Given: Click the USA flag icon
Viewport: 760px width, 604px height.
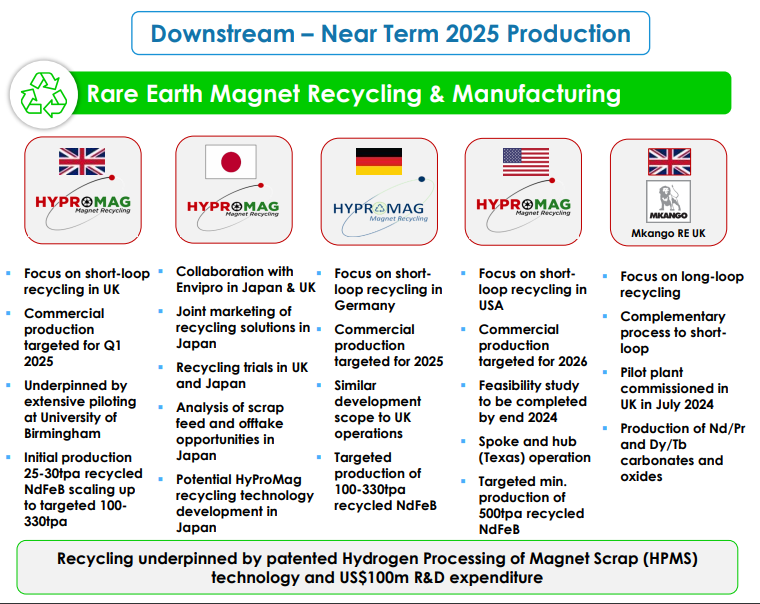Looking at the screenshot, I should pyautogui.click(x=526, y=162).
